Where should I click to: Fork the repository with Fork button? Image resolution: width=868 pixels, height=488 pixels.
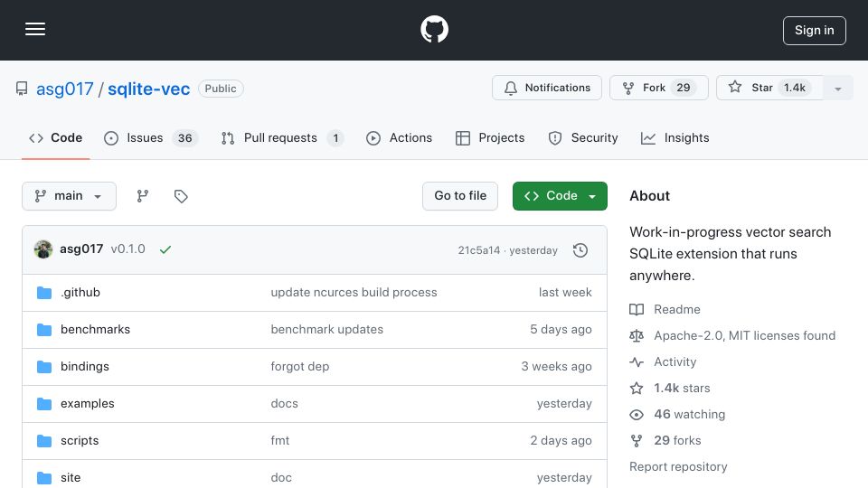click(659, 88)
